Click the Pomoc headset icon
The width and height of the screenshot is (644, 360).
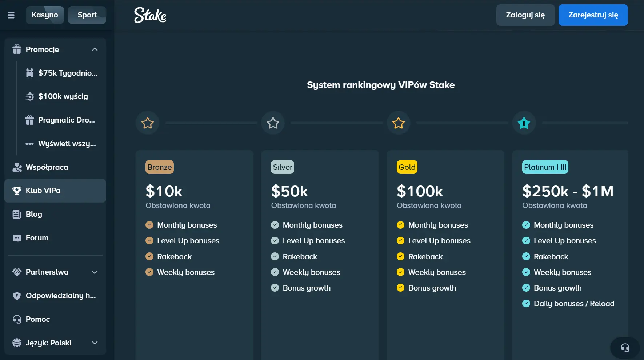(17, 319)
